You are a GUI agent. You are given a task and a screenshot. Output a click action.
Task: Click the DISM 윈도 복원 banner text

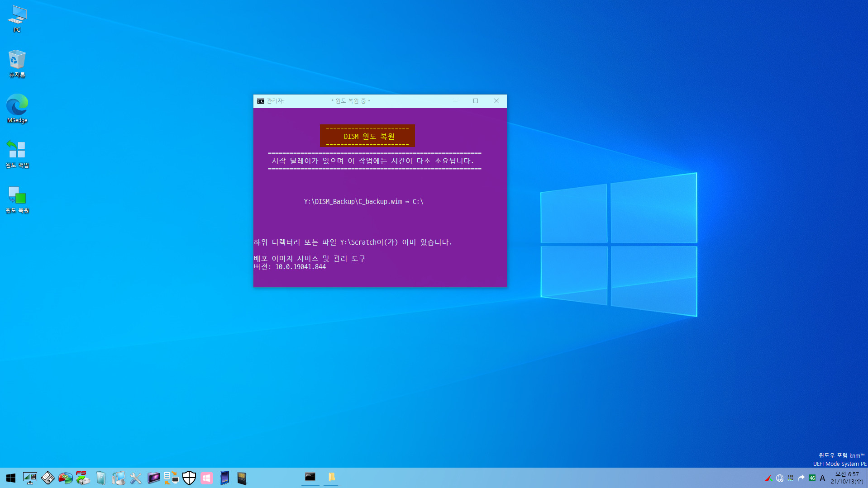(x=369, y=137)
